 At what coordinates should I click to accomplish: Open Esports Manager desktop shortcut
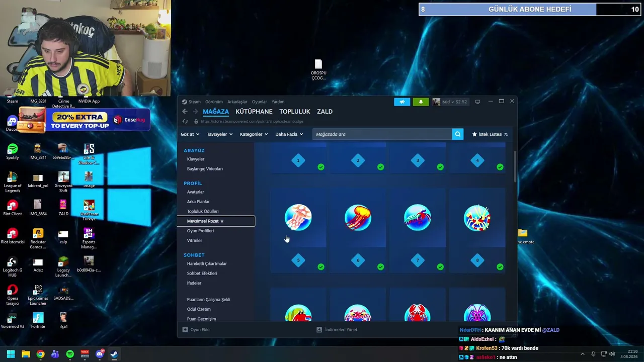pyautogui.click(x=89, y=238)
